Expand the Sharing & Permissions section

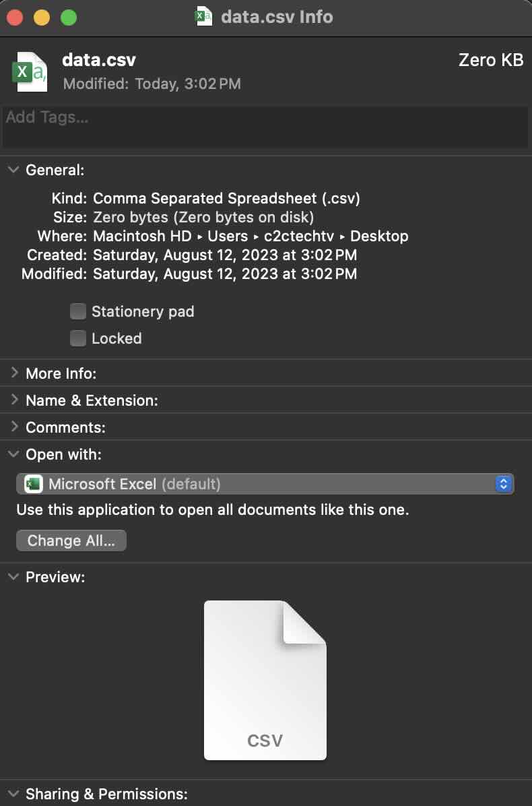13,794
